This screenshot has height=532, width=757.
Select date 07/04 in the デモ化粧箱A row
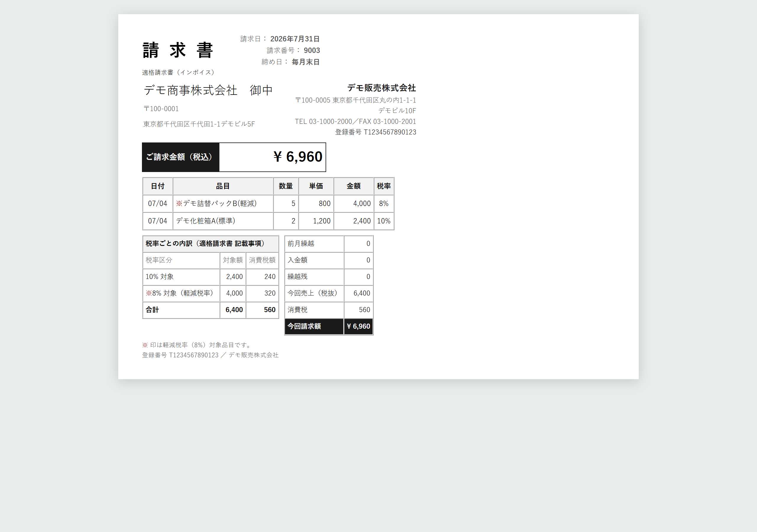(x=158, y=221)
